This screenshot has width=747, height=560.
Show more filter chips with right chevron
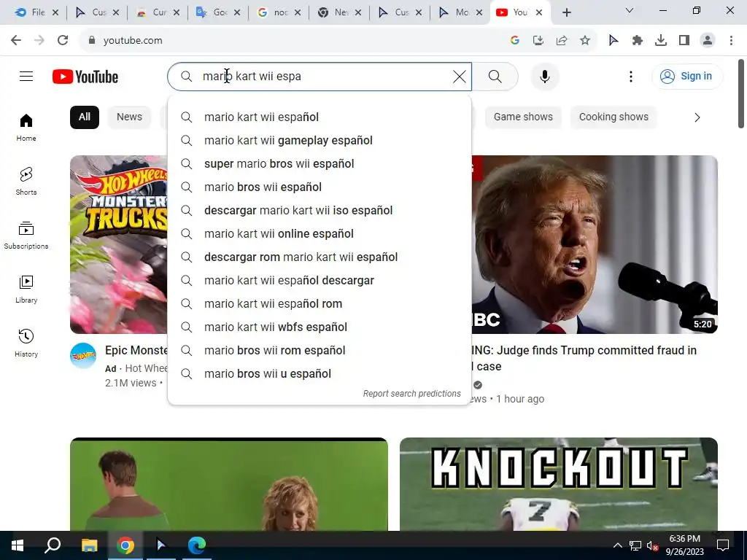pyautogui.click(x=697, y=117)
